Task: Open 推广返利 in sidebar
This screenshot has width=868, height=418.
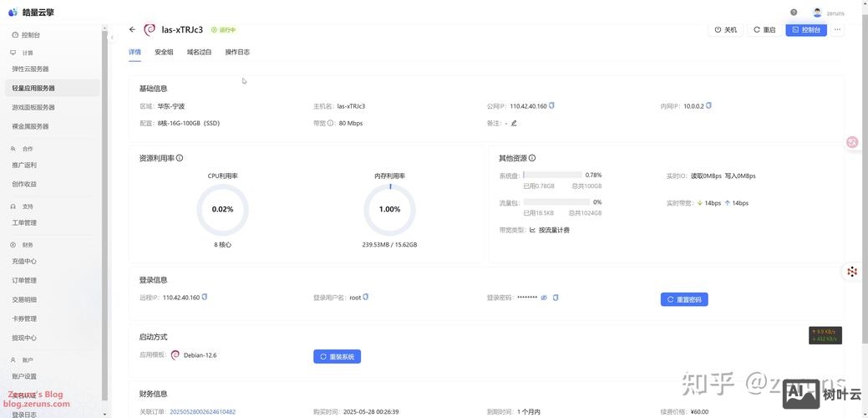Action: coord(24,165)
